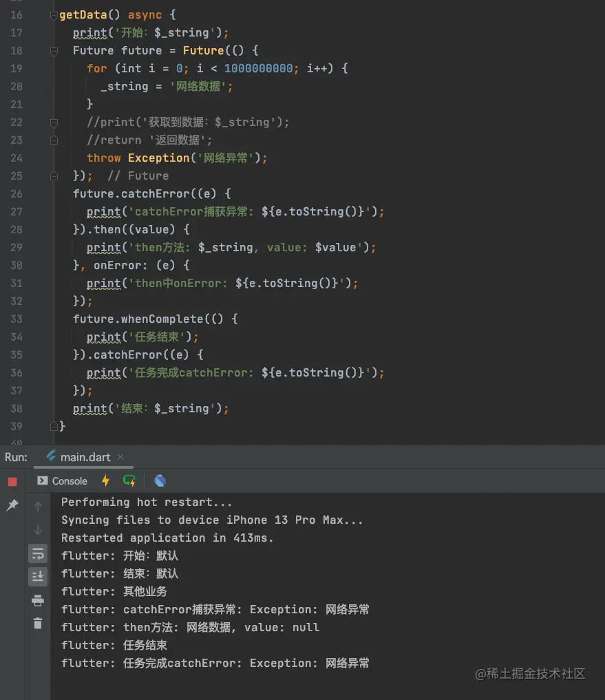Pin the Run tab using the pin icon

pos(12,506)
